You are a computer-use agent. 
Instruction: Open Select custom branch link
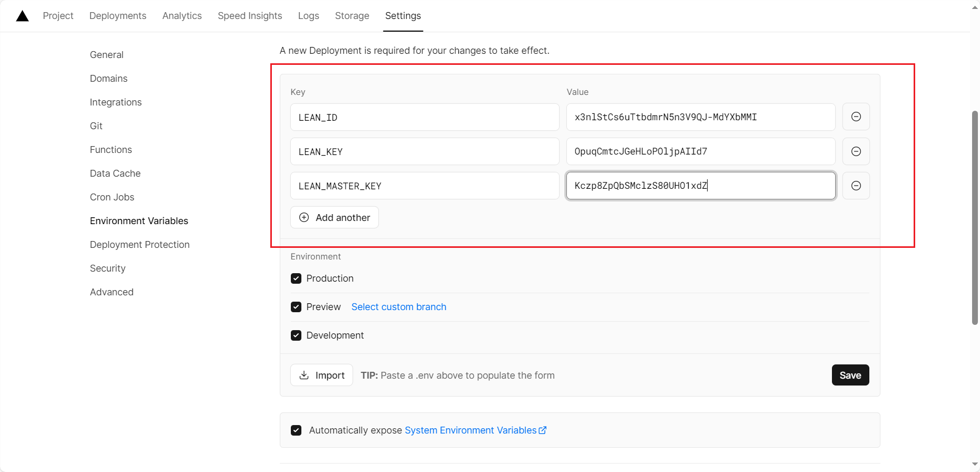[x=398, y=307]
